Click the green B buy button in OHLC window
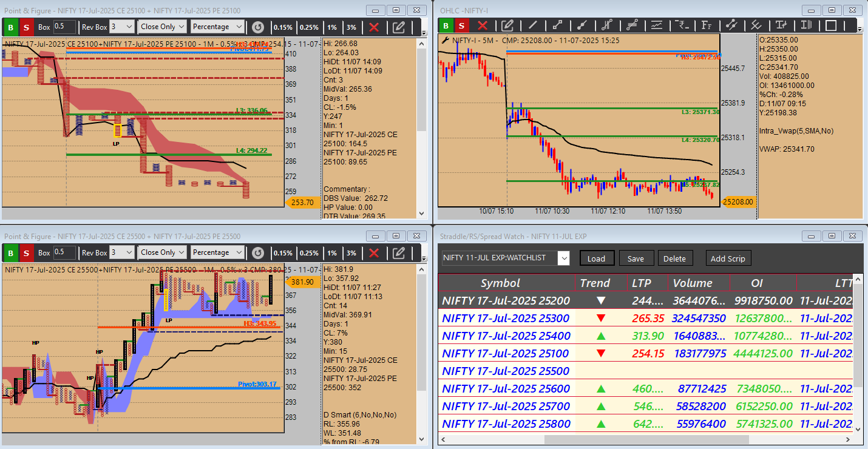Image resolution: width=868 pixels, height=449 pixels. click(x=446, y=25)
